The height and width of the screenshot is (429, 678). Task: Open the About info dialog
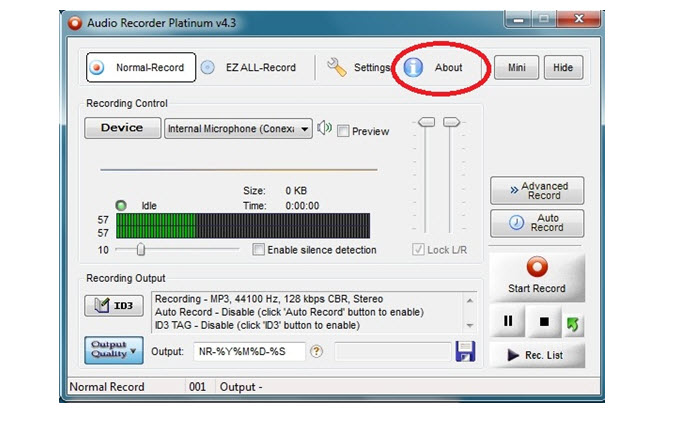coord(434,67)
